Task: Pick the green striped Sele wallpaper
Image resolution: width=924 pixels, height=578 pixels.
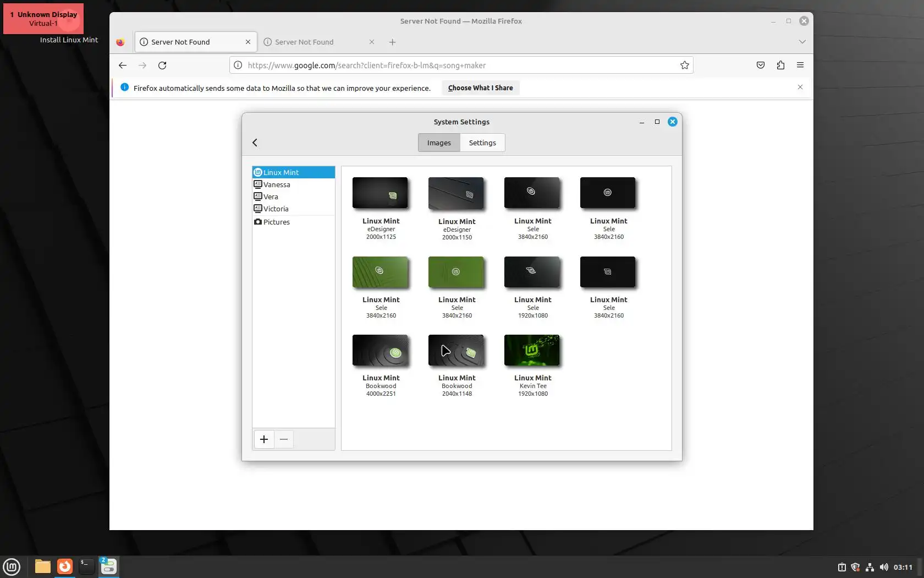Action: point(381,272)
